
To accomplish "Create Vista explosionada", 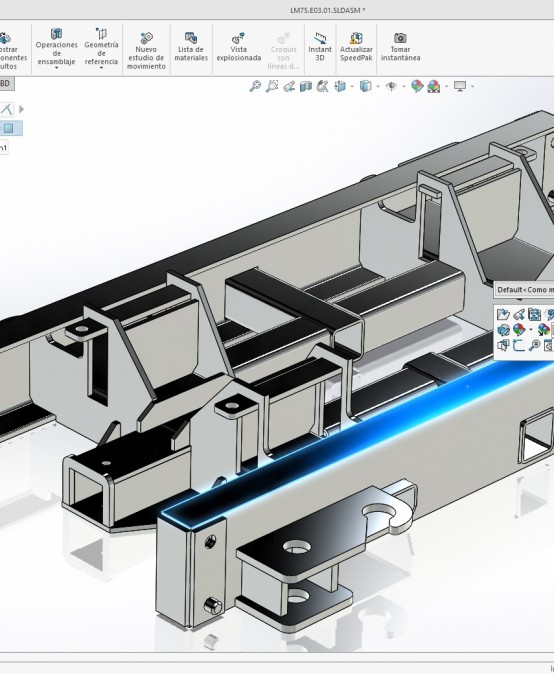I will [239, 46].
